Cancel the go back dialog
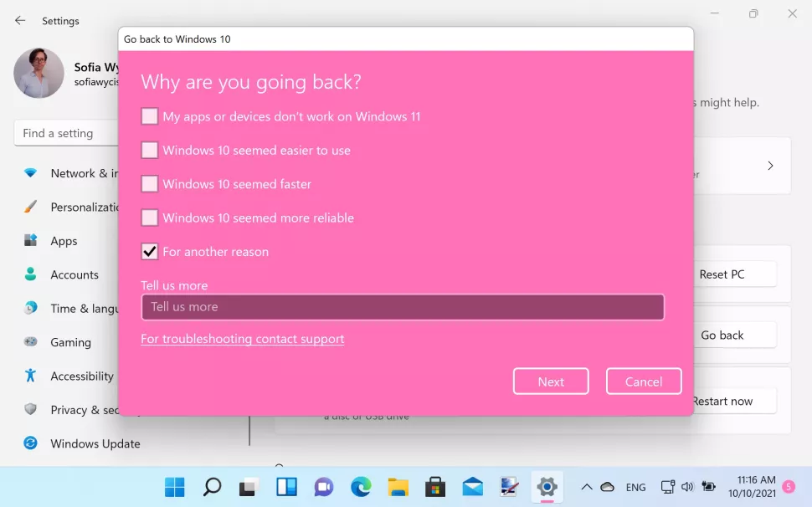812x507 pixels. point(643,382)
